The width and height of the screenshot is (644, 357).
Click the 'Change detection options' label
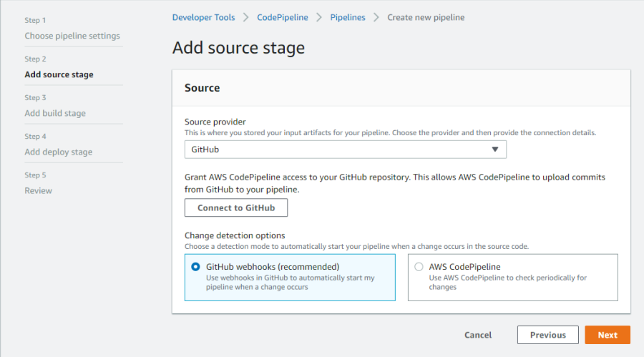(x=235, y=235)
